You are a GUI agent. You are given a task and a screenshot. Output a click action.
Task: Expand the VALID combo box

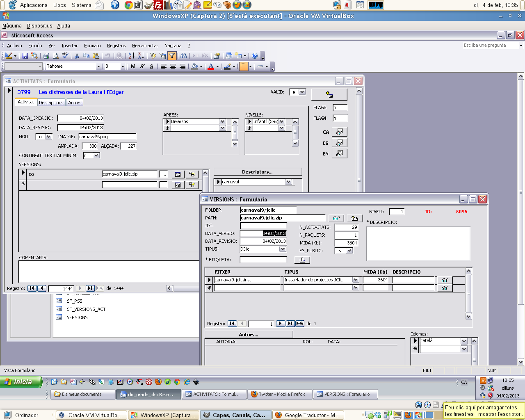pos(302,92)
